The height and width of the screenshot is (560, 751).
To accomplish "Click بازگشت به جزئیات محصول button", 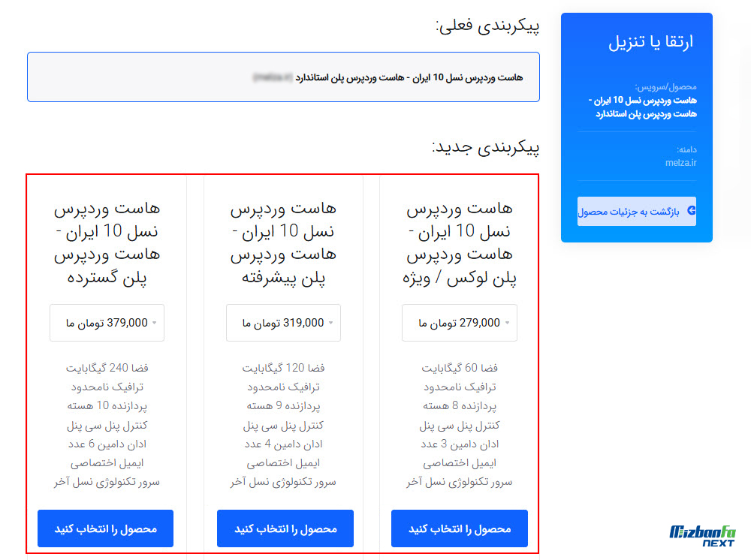I will [x=637, y=211].
